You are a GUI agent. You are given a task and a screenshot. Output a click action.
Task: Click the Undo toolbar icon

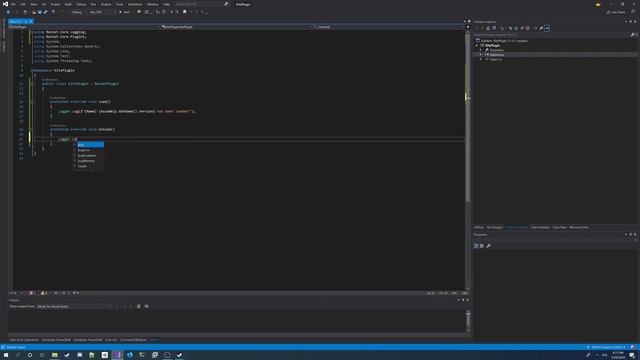(x=53, y=12)
